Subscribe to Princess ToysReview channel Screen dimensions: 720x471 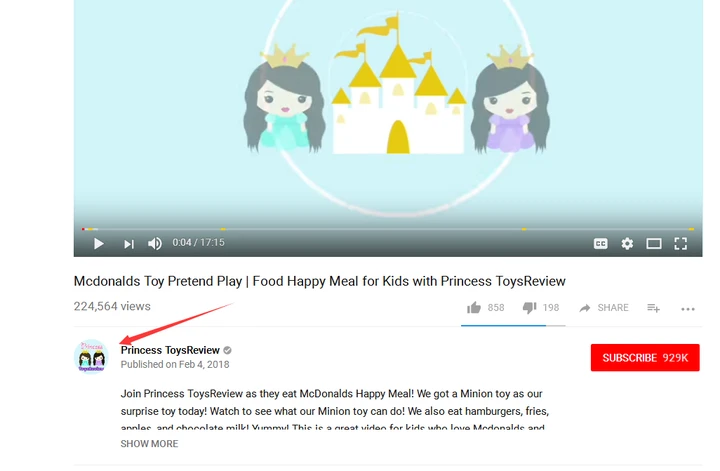click(x=645, y=358)
